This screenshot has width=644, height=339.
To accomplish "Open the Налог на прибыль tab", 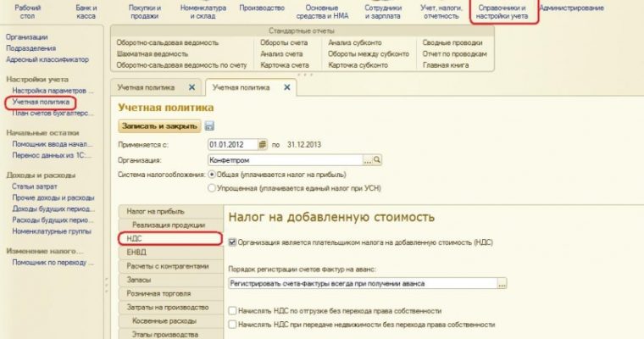I will [155, 210].
